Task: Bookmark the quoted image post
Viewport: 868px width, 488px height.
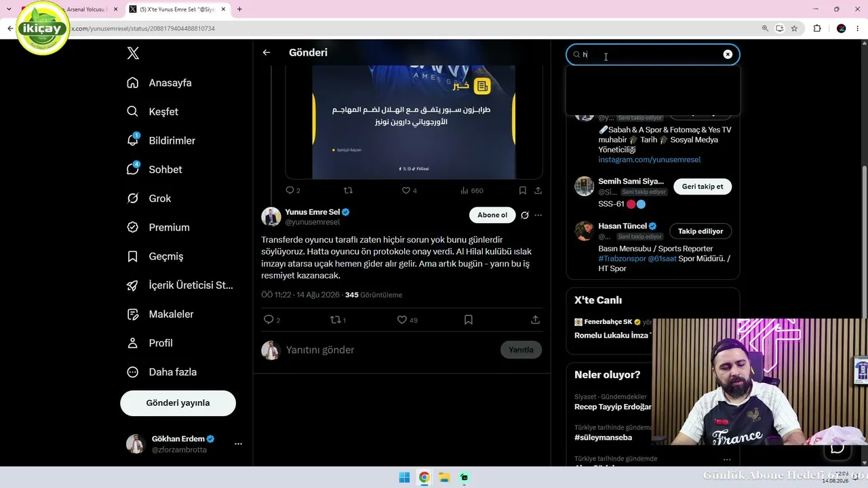Action: (522, 190)
